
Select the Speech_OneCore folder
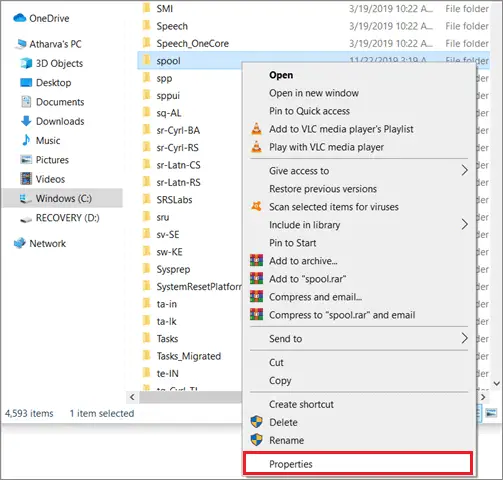click(192, 43)
